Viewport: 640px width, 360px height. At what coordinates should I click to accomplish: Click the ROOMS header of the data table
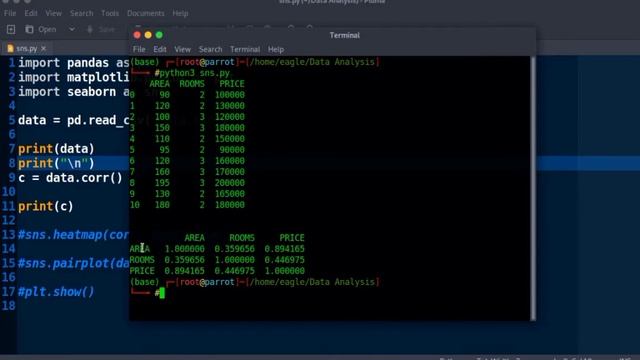192,84
